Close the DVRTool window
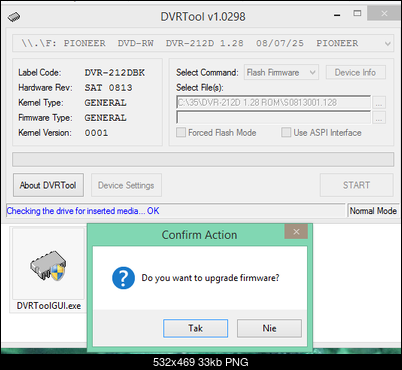The height and width of the screenshot is (370, 402). (384, 13)
